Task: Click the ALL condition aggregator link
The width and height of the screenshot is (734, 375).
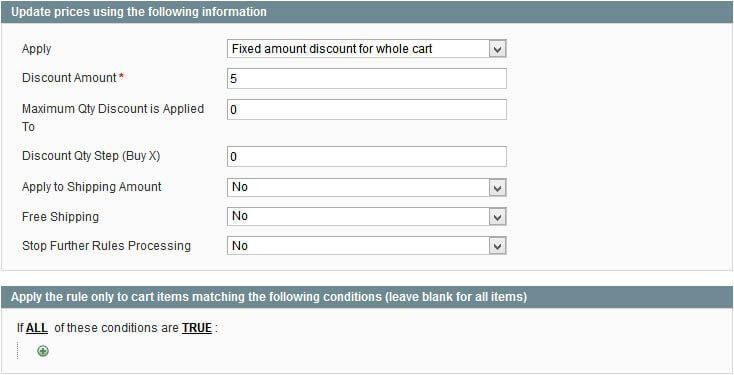Action: tap(37, 328)
